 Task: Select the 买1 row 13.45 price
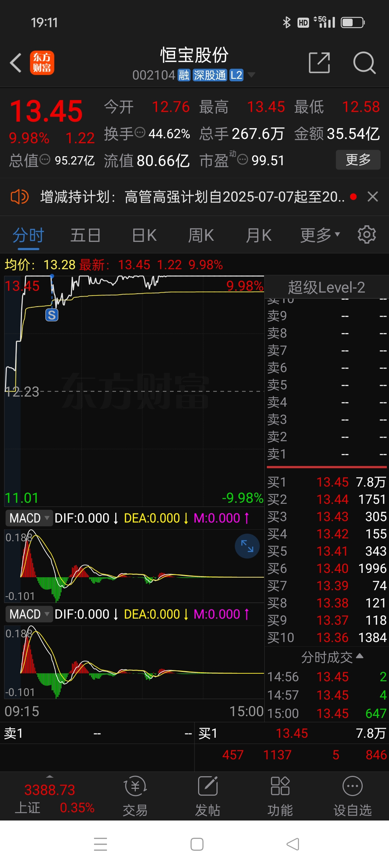[332, 482]
